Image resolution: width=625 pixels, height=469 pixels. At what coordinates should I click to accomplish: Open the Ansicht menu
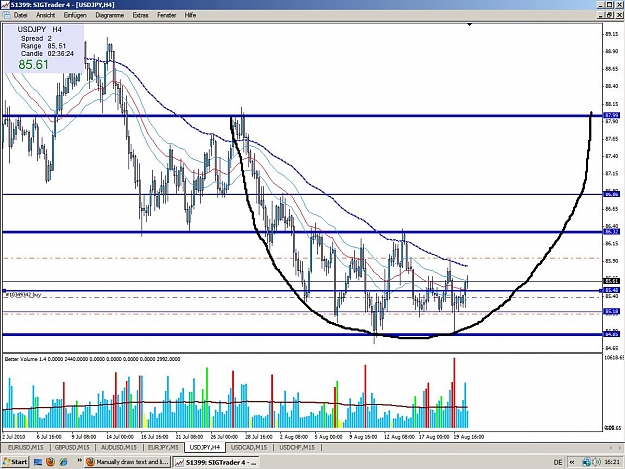click(45, 15)
